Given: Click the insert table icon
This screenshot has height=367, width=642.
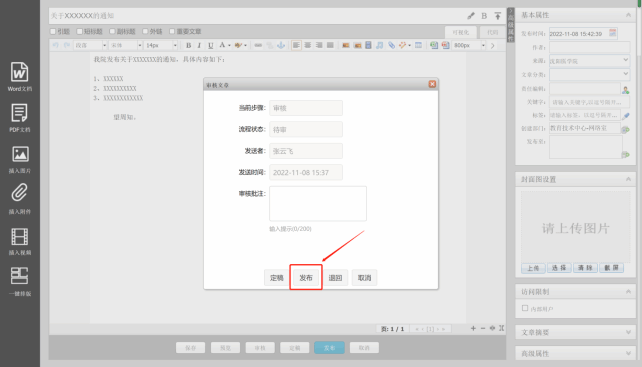Looking at the screenshot, I should click(418, 45).
